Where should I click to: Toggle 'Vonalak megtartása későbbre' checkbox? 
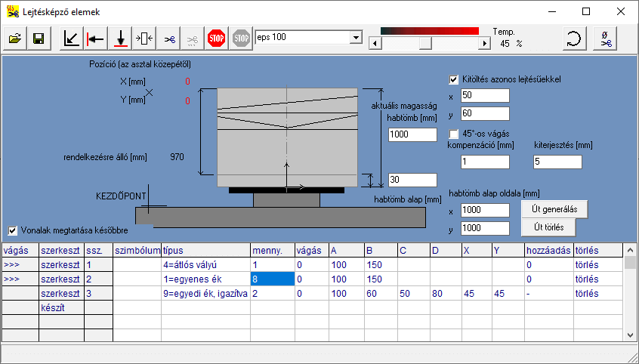[x=13, y=230]
